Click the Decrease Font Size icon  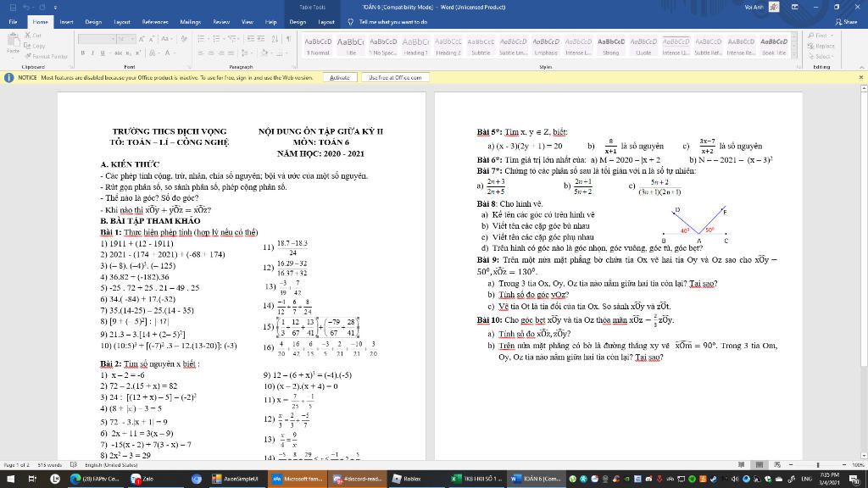(151, 39)
